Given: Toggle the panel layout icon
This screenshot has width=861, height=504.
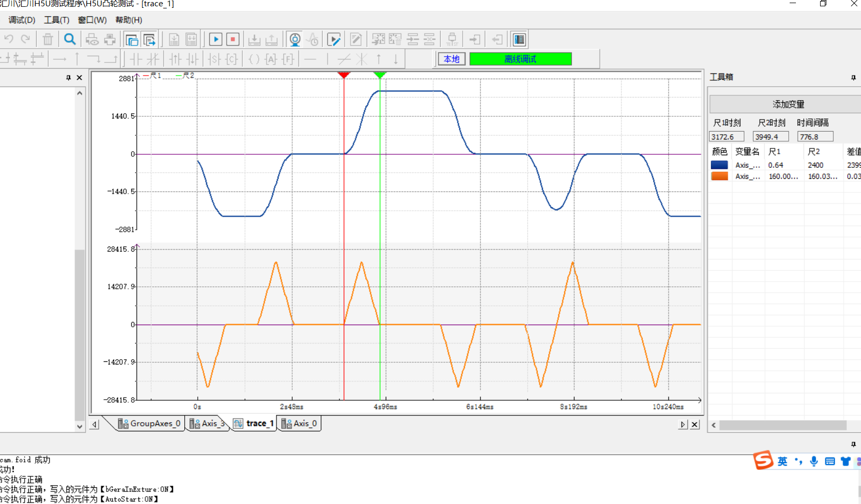Looking at the screenshot, I should [519, 39].
